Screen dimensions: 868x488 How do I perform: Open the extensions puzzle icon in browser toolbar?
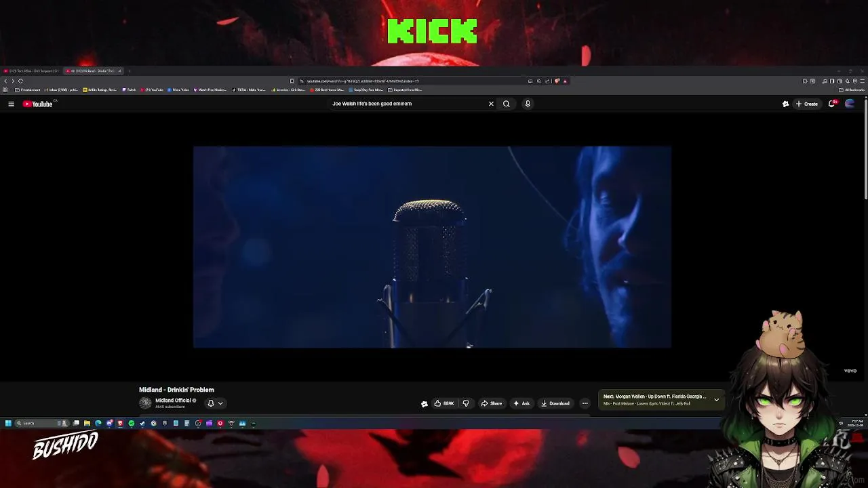point(805,81)
